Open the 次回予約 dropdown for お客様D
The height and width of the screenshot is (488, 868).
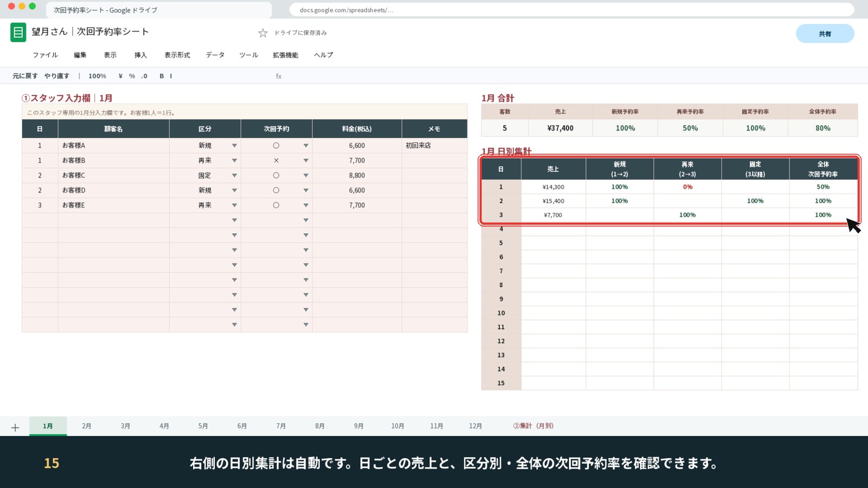click(x=306, y=190)
